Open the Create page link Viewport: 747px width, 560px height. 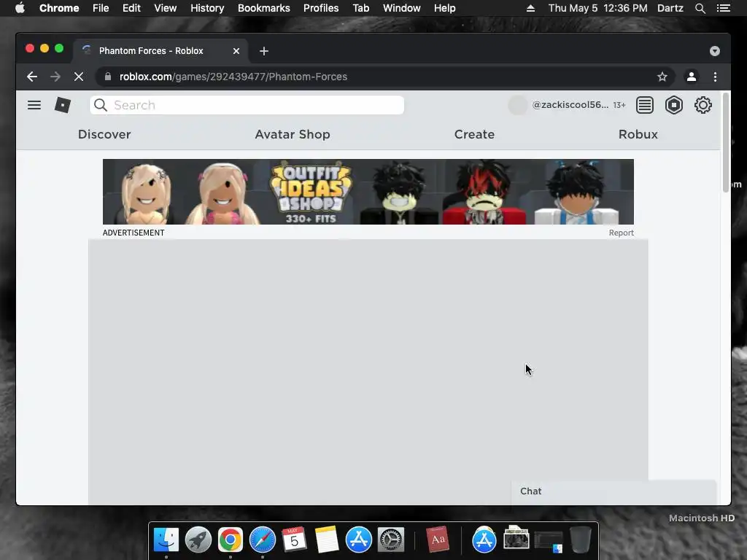[474, 134]
